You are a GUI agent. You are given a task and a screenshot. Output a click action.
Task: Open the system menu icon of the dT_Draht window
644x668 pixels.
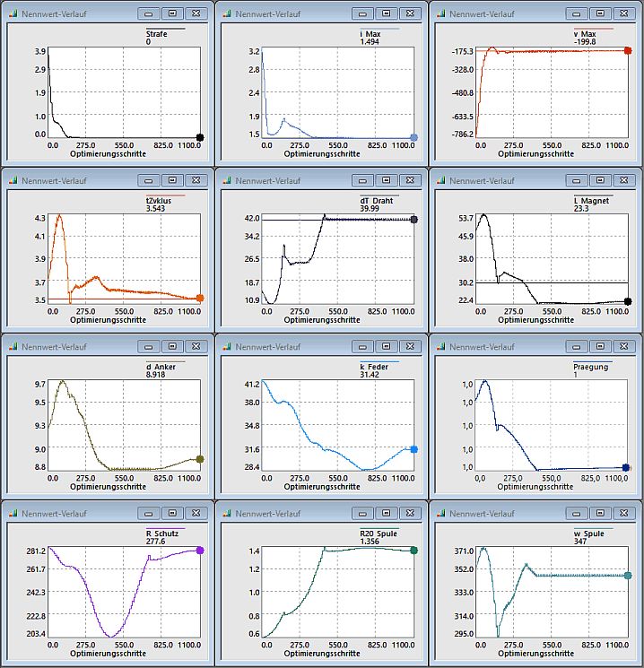point(226,180)
